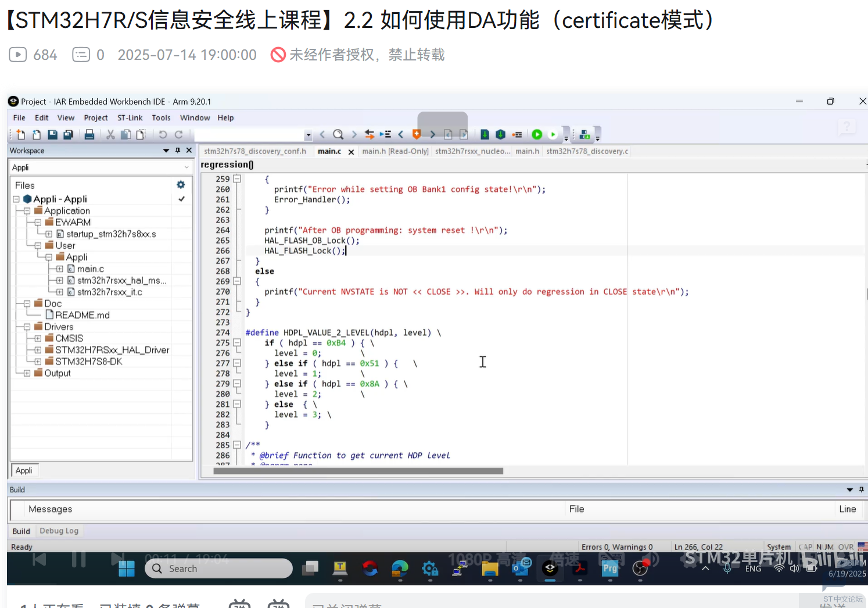
Task: Pin the Workspace panel
Action: pyautogui.click(x=178, y=151)
